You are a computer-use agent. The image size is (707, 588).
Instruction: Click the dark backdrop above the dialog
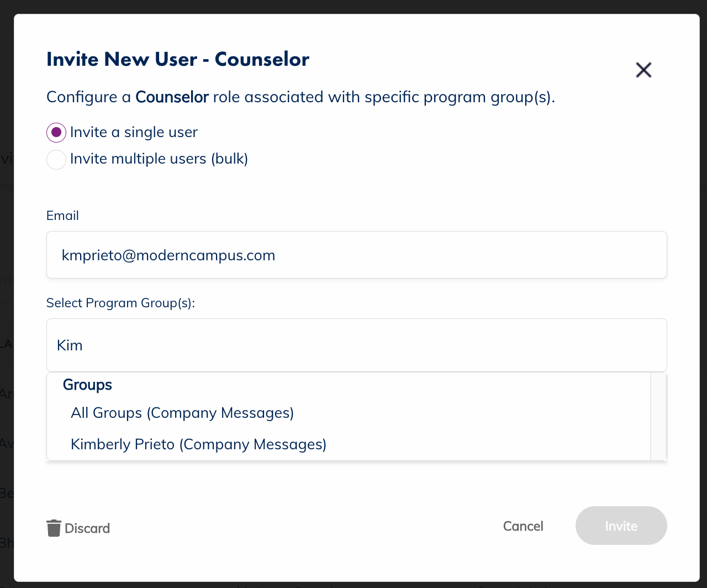click(x=353, y=7)
